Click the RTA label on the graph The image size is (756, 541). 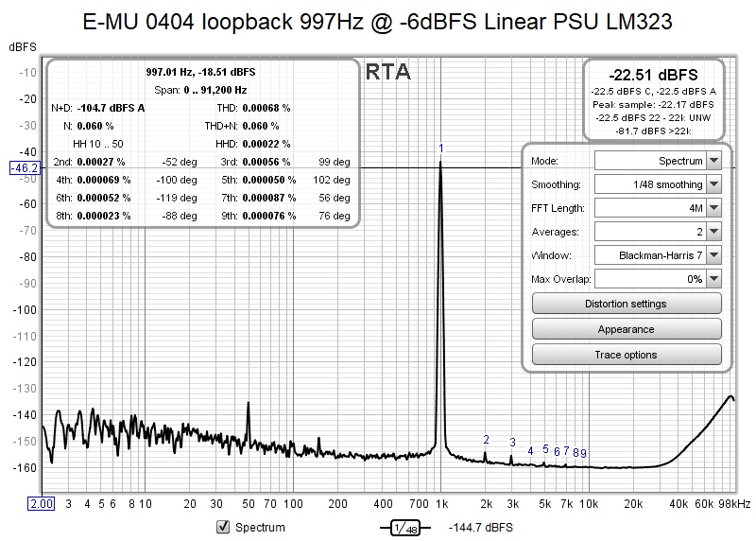tap(388, 72)
